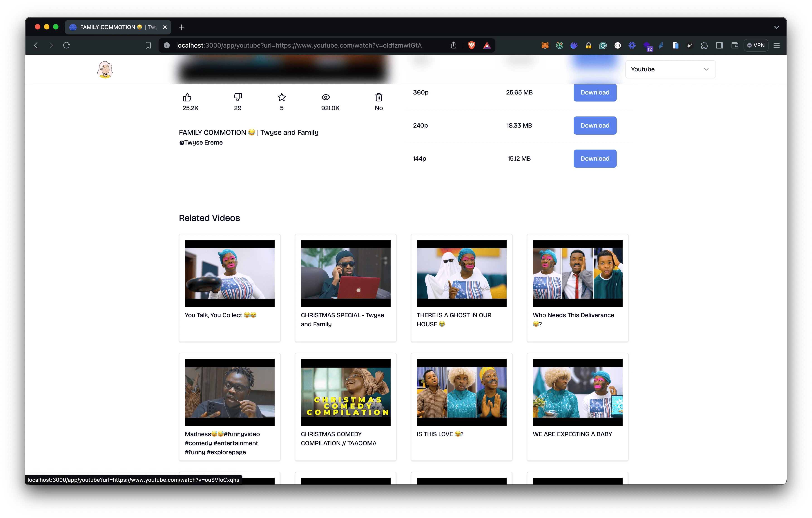This screenshot has height=518, width=812.
Task: Close the FAMILY COMMOTION tab
Action: (165, 27)
